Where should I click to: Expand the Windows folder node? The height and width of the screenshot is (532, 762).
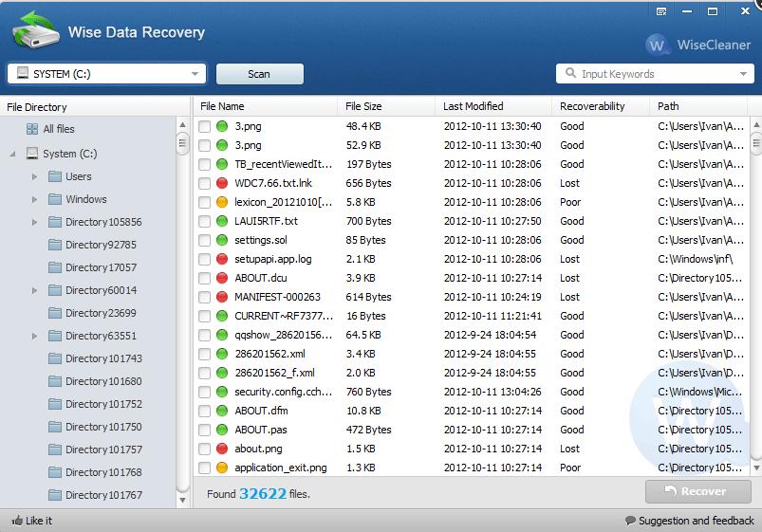[x=34, y=199]
